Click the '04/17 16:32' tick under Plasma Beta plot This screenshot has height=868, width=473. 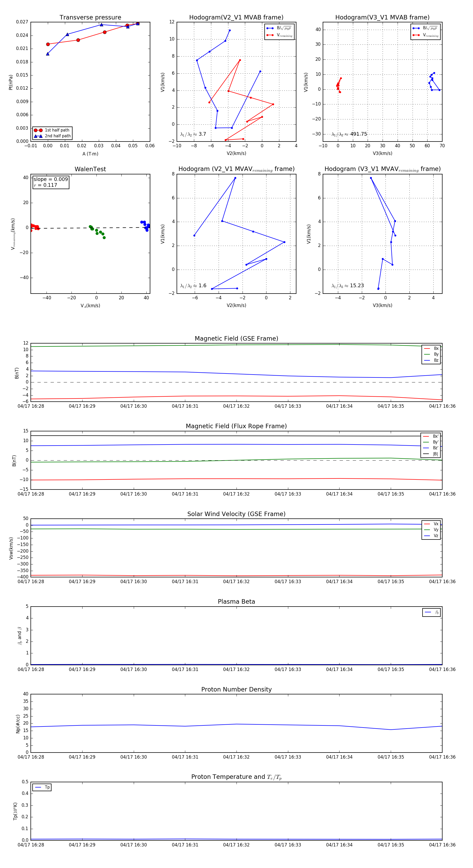click(x=236, y=669)
